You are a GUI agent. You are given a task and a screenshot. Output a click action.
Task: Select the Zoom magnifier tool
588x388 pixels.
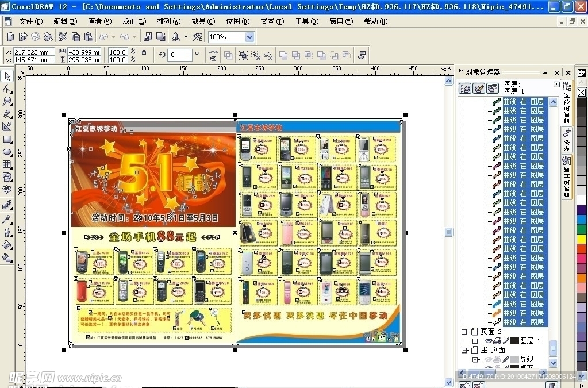click(7, 101)
